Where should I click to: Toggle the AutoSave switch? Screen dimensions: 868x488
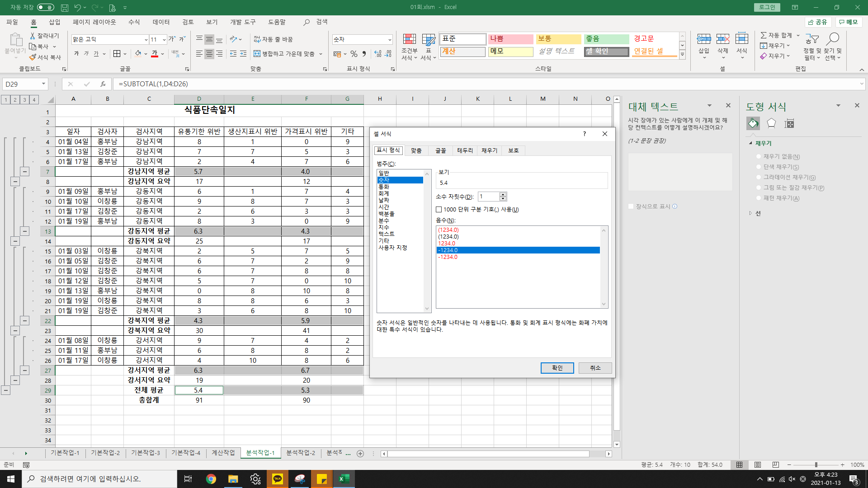point(45,7)
